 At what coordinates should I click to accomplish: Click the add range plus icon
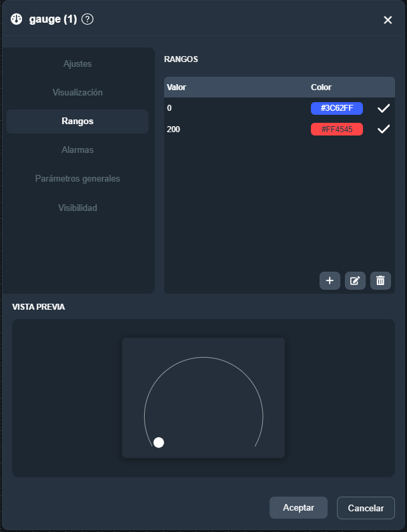pyautogui.click(x=330, y=280)
